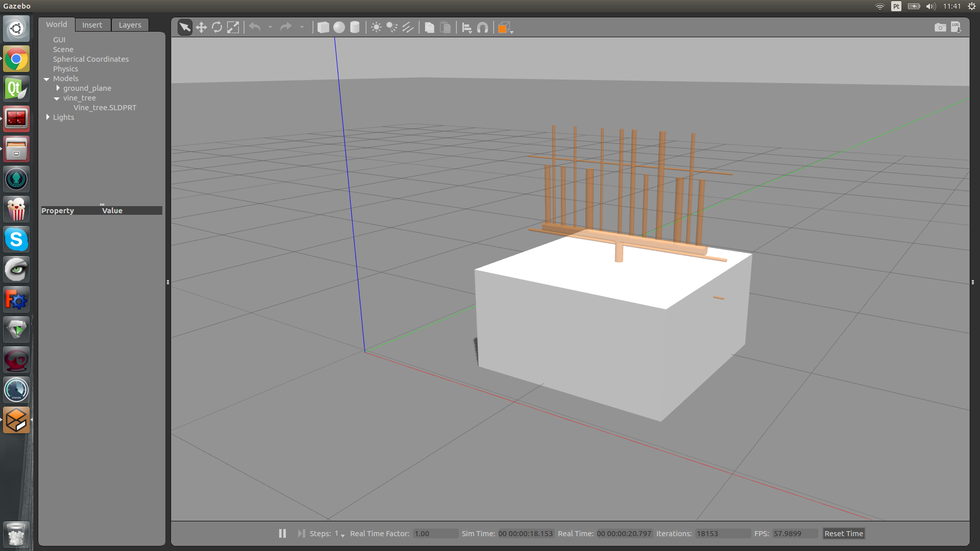The image size is (980, 551).
Task: Switch to the Insert tab
Action: pos(92,25)
